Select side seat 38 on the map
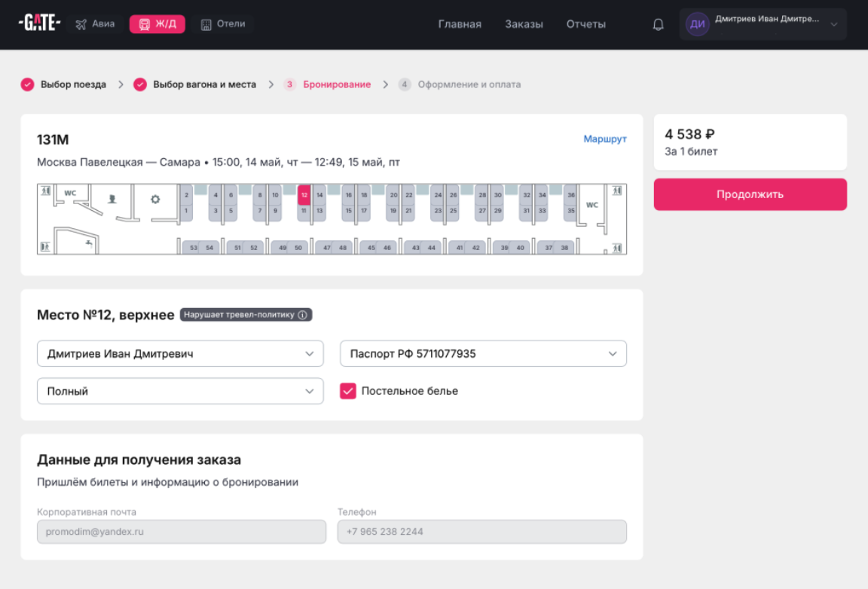The image size is (868, 589). 564,248
